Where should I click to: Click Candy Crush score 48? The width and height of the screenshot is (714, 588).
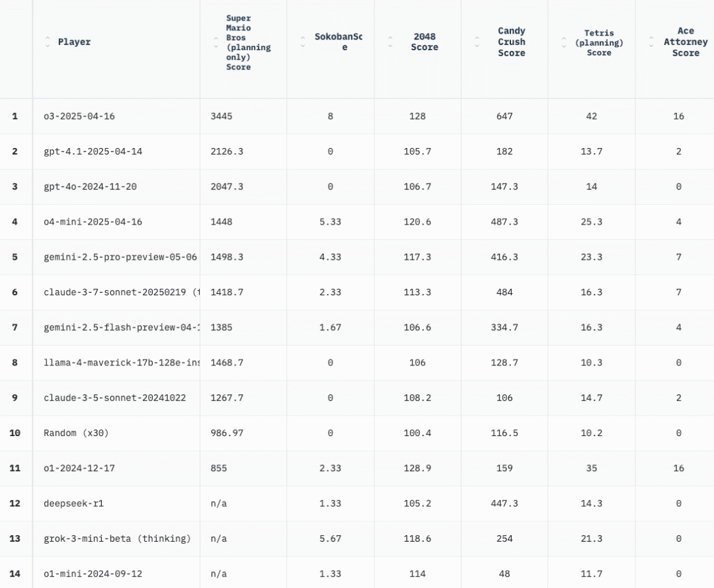tap(504, 573)
